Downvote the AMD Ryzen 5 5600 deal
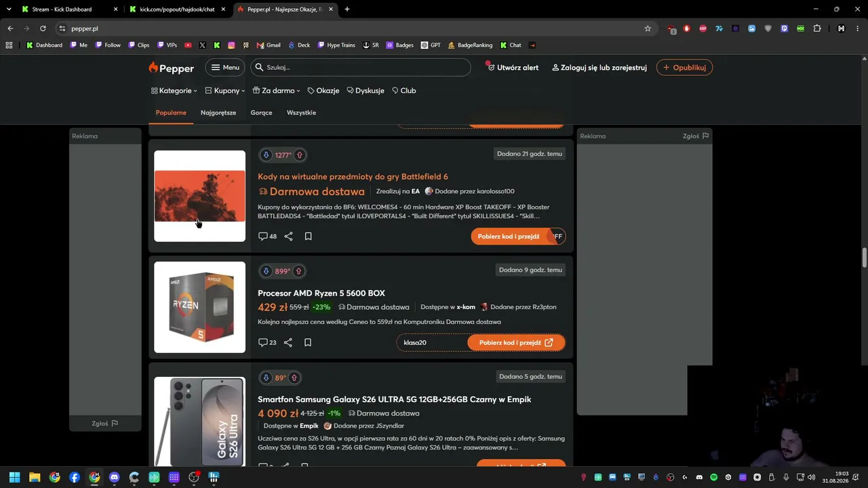This screenshot has height=488, width=868. [266, 271]
